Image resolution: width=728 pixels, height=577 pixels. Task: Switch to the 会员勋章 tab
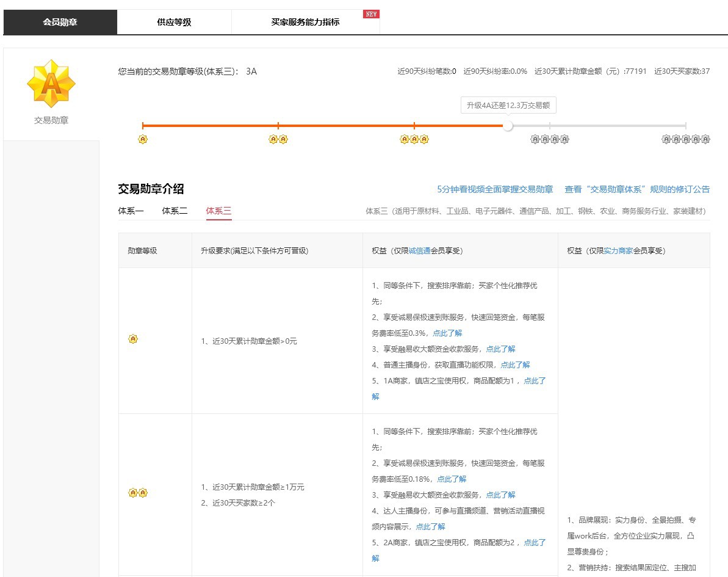[x=60, y=22]
